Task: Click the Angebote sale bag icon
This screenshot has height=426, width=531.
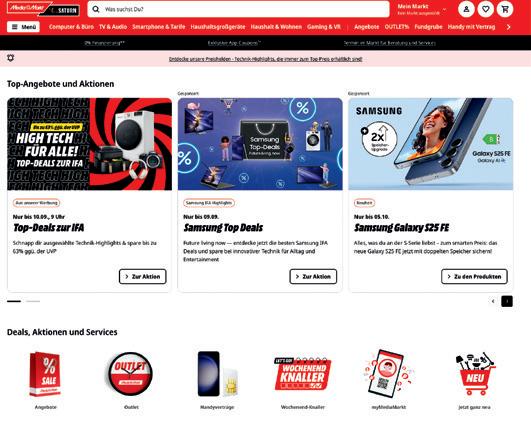Action: [x=45, y=374]
